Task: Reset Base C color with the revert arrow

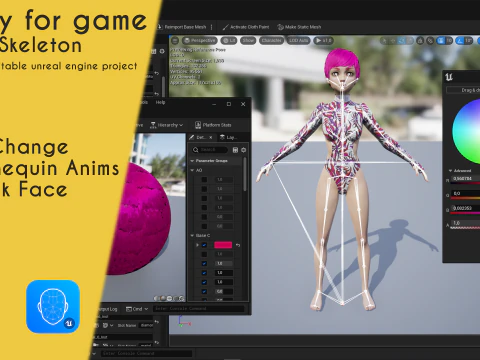Action: (x=238, y=245)
